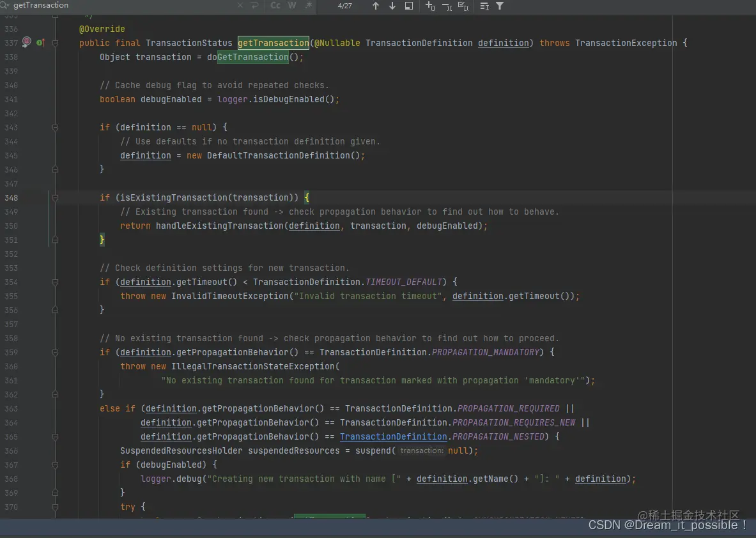Toggle Regex (.*) search option
The height and width of the screenshot is (538, 756).
(309, 5)
